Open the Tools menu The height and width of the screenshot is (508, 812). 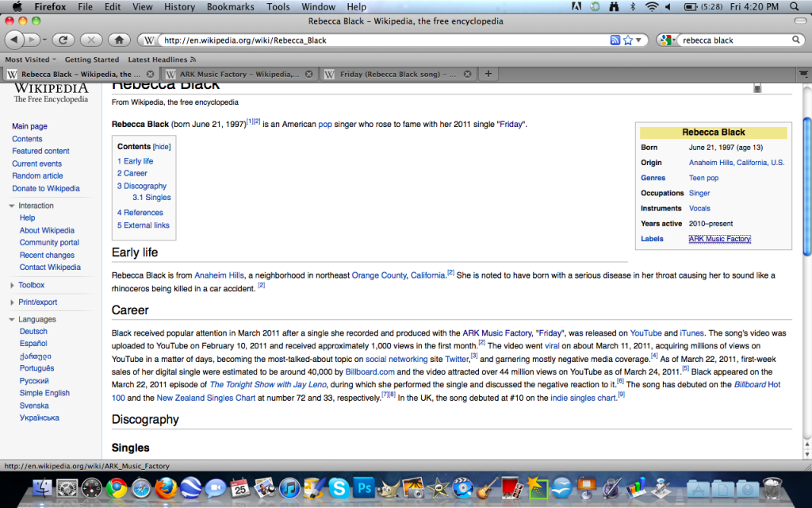pyautogui.click(x=278, y=6)
